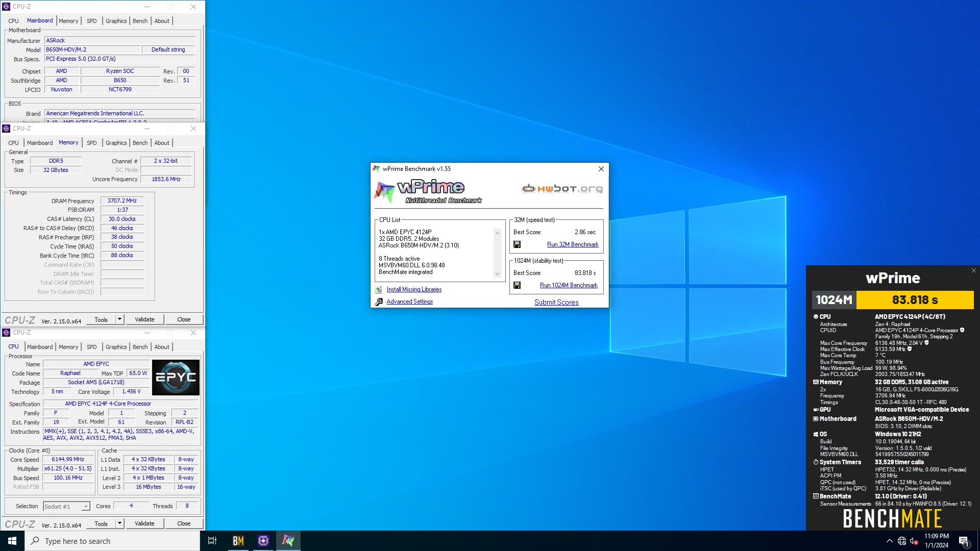Switch to SPD tab in top CPU-Z window
The image size is (980, 551).
click(x=92, y=21)
